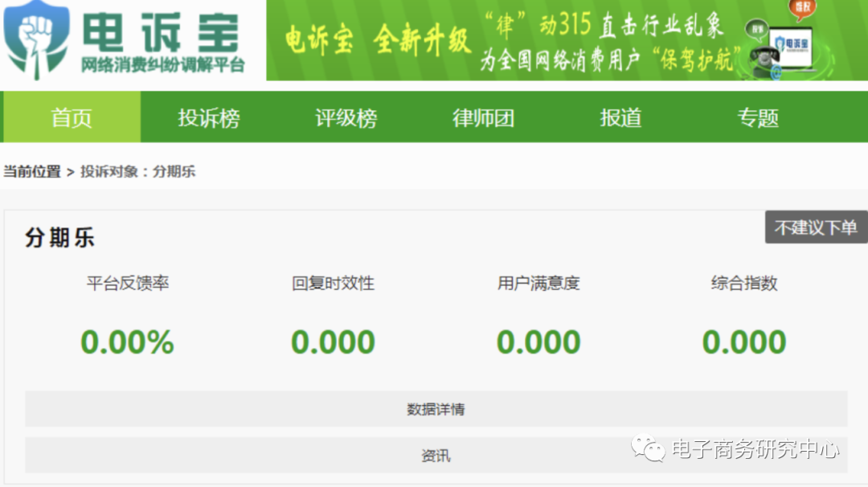Select the 评级榜 menu item
This screenshot has width=868, height=487.
click(x=346, y=117)
